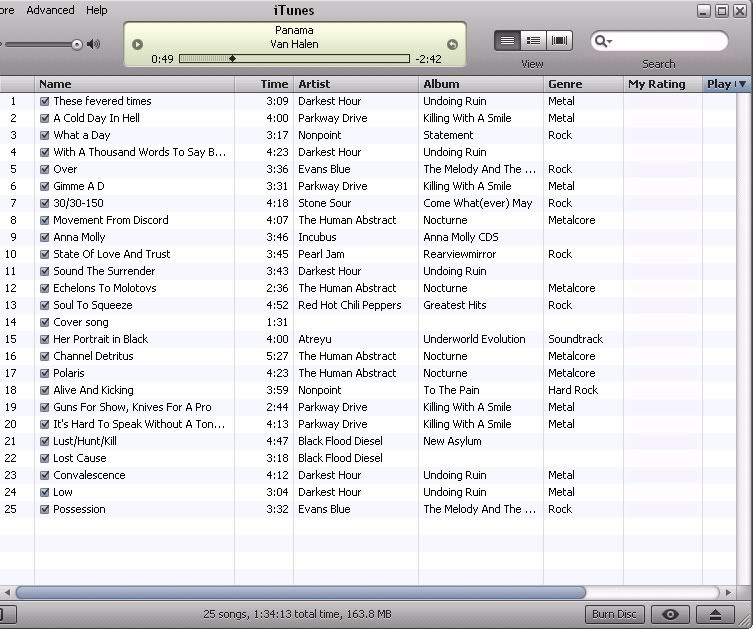Click the eject disc icon
The width and height of the screenshot is (753, 629).
click(715, 614)
